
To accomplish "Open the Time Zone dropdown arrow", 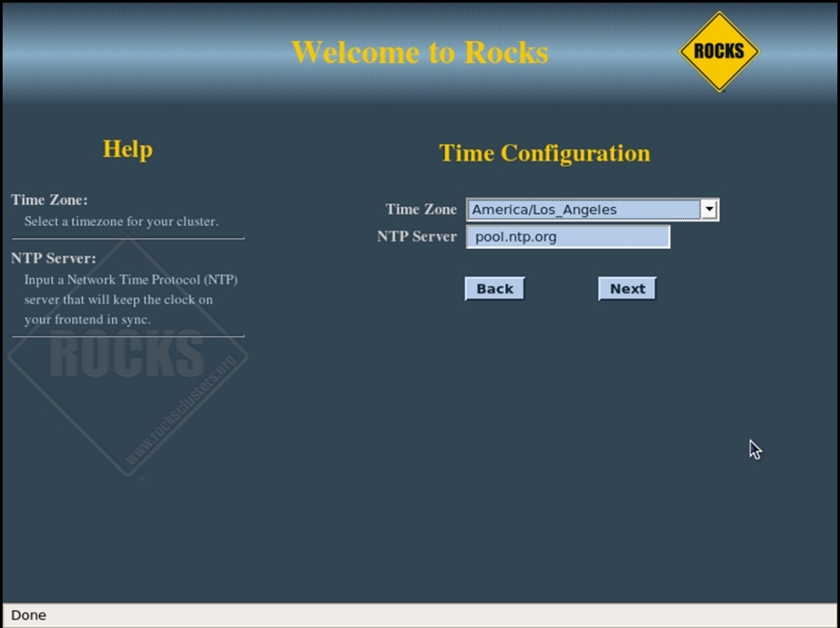I will point(709,210).
